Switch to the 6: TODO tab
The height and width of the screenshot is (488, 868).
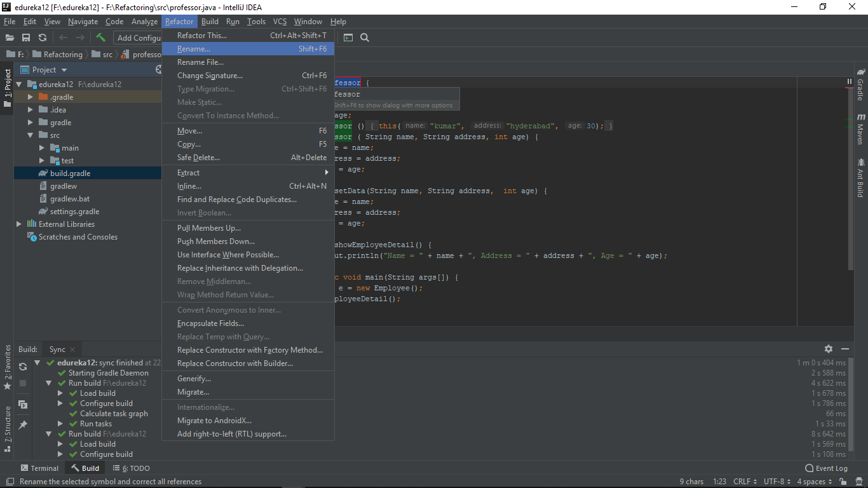tap(131, 468)
